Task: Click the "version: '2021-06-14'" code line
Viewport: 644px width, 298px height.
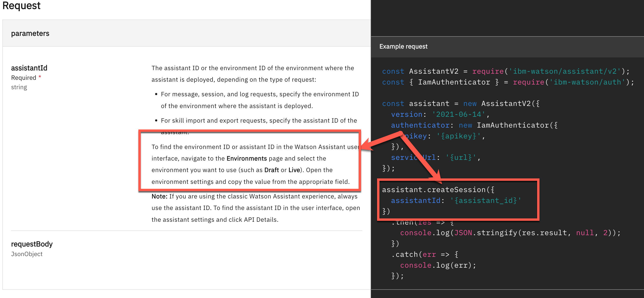Action: click(x=440, y=114)
